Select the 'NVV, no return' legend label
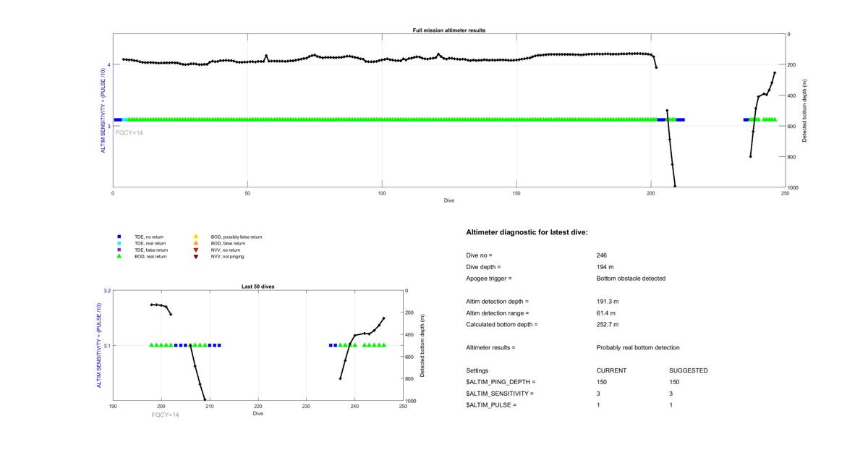This screenshot has width=868, height=450. (x=226, y=250)
